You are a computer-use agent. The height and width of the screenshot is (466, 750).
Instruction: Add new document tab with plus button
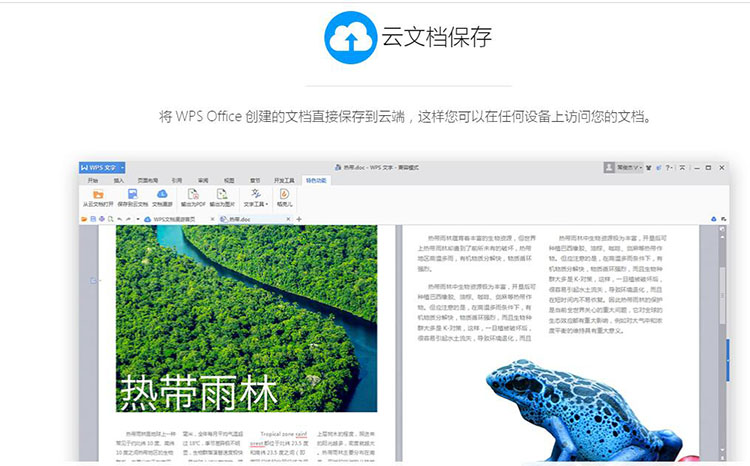click(299, 218)
